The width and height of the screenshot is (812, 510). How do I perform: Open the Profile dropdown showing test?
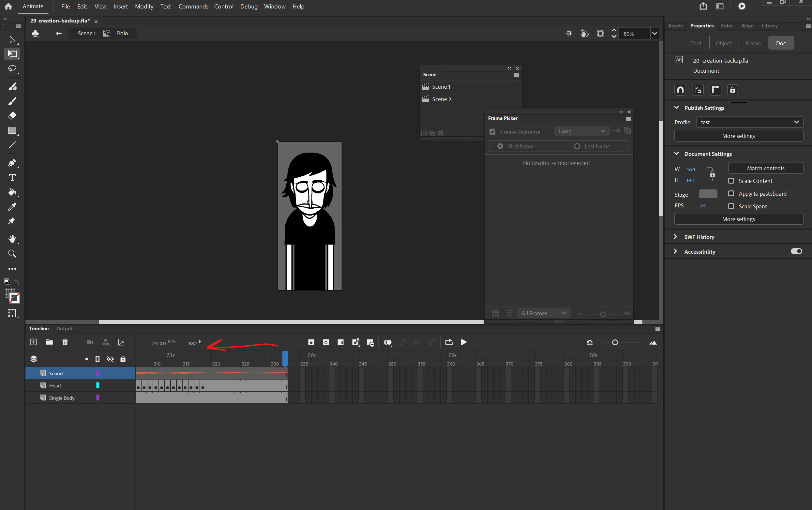[750, 122]
